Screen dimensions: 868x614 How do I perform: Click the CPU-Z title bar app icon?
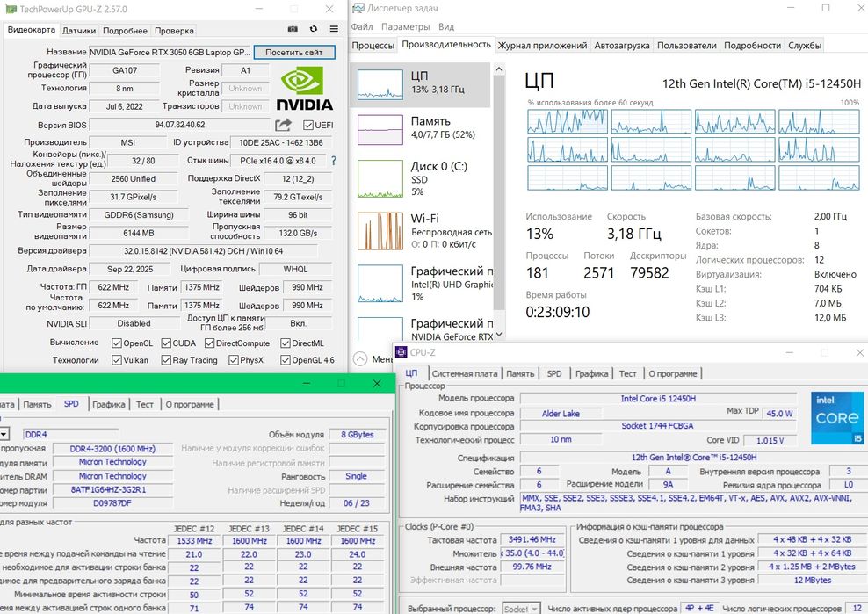coord(401,352)
